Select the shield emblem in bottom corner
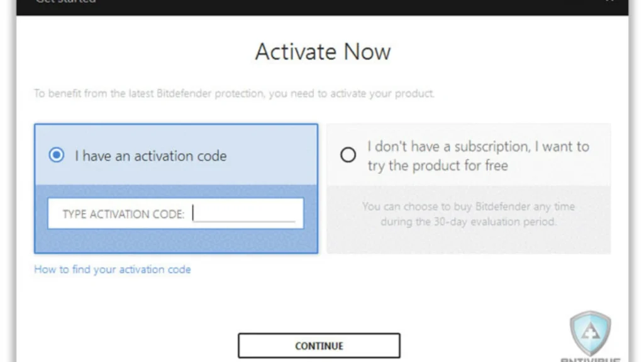The width and height of the screenshot is (644, 362). click(x=590, y=334)
